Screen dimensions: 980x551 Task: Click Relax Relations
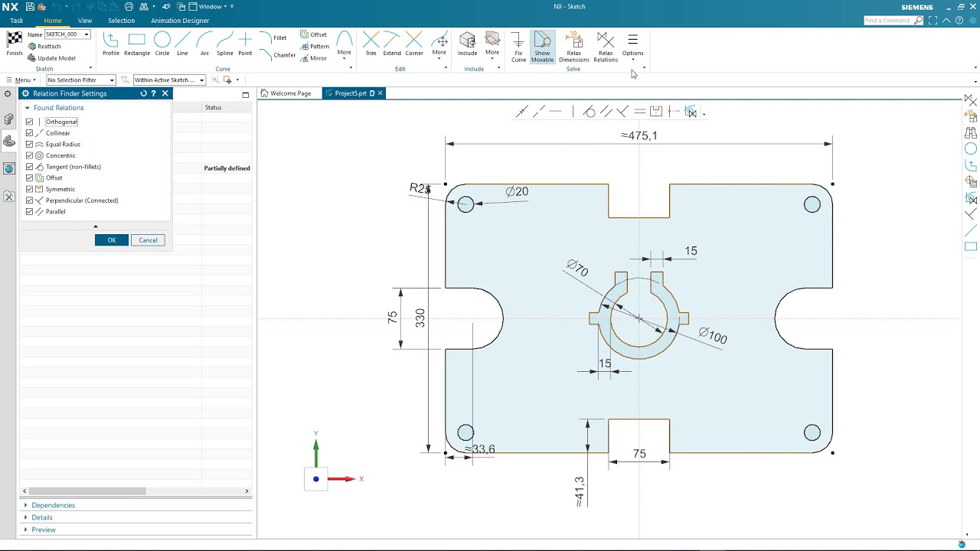pyautogui.click(x=606, y=47)
